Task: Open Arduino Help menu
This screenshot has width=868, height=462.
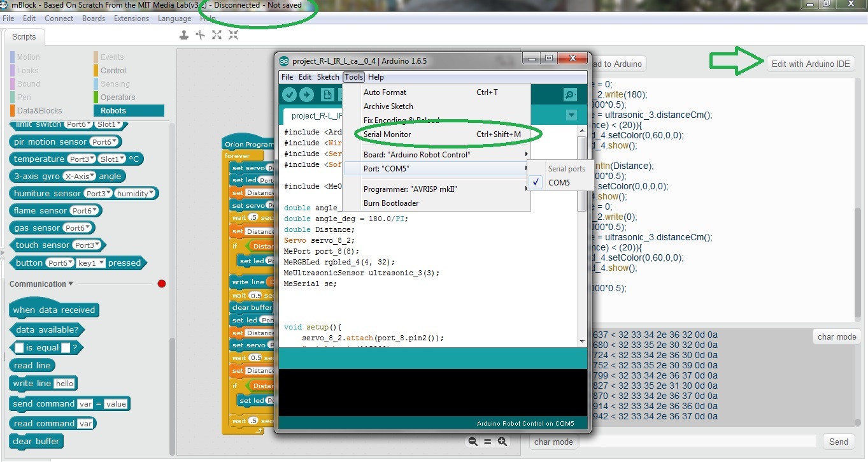Action: point(376,77)
